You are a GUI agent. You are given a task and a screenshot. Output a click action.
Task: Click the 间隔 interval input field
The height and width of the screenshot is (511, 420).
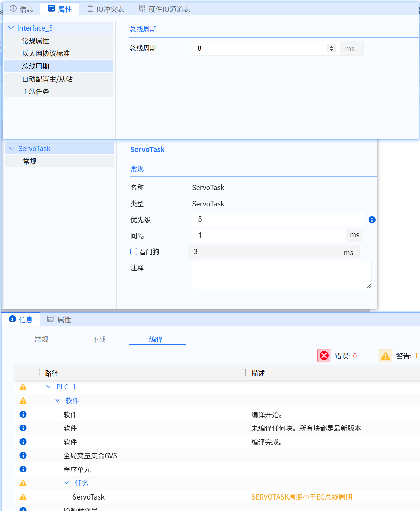(x=269, y=235)
